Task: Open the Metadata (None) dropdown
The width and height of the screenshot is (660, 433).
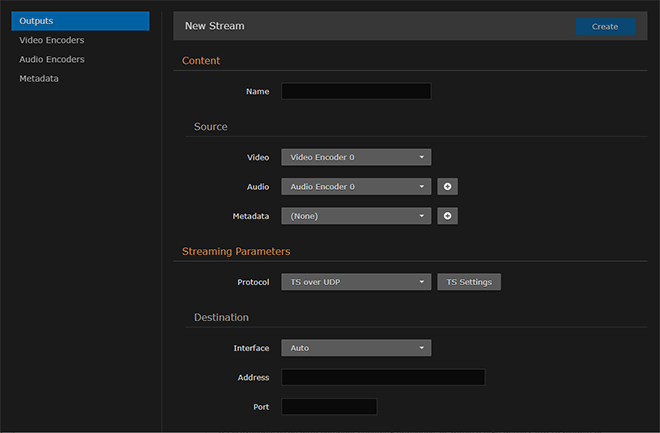Action: [x=356, y=215]
